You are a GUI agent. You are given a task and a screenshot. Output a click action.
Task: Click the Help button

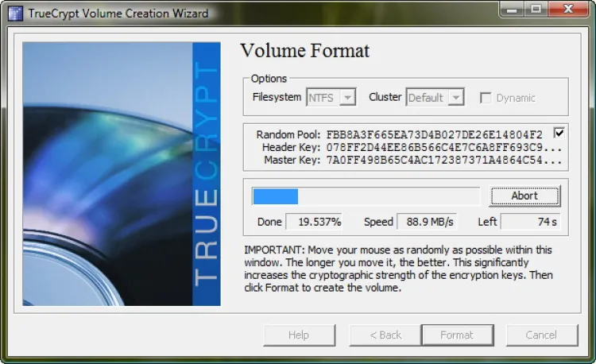tap(299, 335)
